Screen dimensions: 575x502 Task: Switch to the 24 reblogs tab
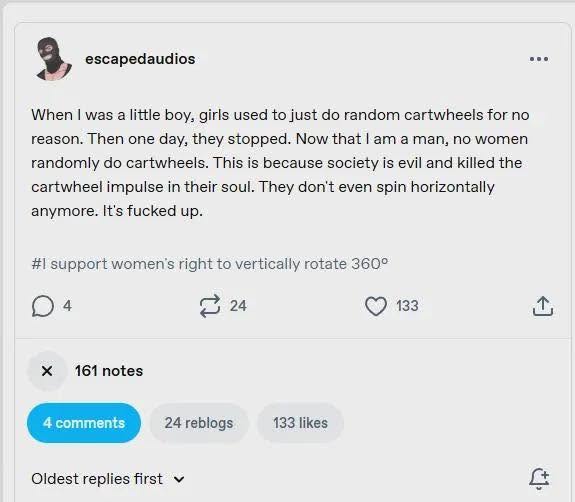click(x=199, y=423)
